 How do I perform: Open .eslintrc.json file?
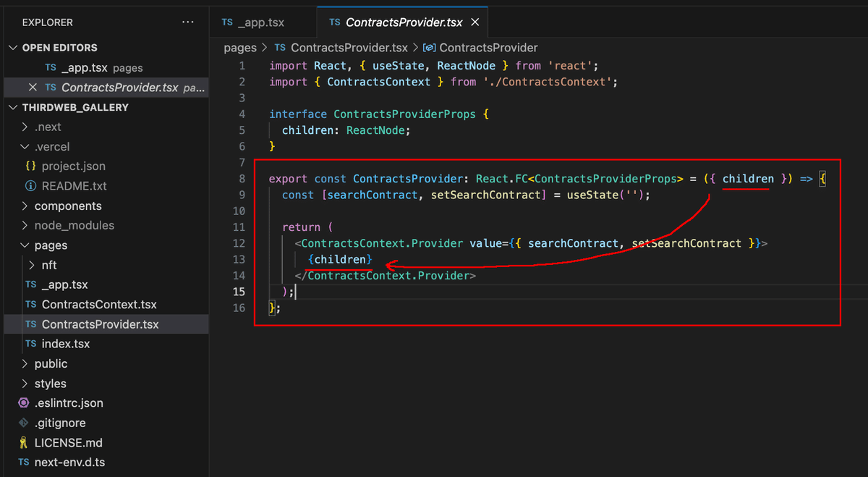(x=69, y=403)
